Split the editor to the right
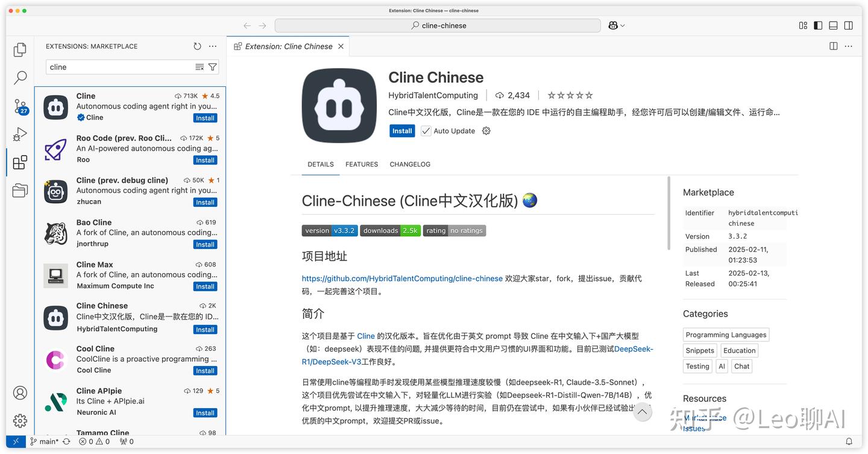Image resolution: width=868 pixels, height=454 pixels. point(833,46)
